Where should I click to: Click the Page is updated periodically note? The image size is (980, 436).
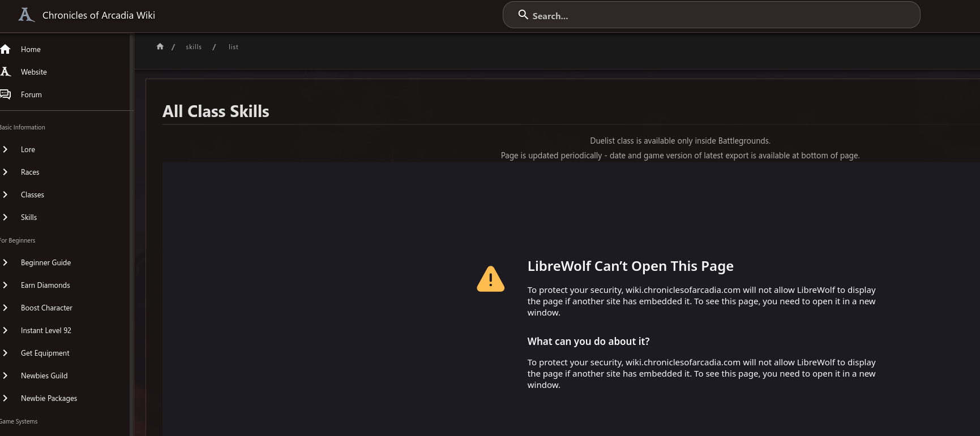pyautogui.click(x=680, y=156)
